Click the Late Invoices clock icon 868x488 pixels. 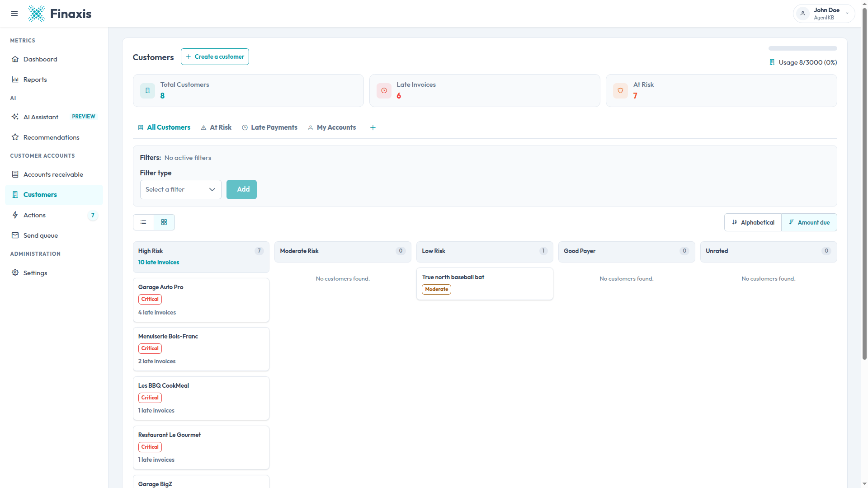(384, 90)
